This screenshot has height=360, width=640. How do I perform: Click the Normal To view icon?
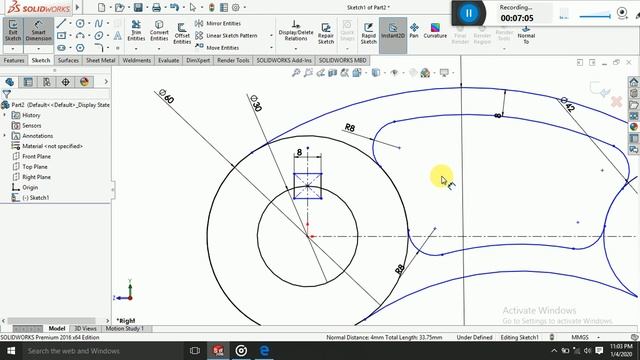pos(526,34)
